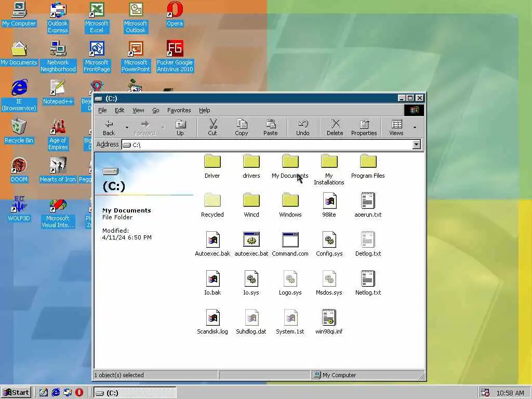This screenshot has height=399, width=532.
Task: Select the Microsoft FrontPage desktop shortcut
Action: (97, 56)
